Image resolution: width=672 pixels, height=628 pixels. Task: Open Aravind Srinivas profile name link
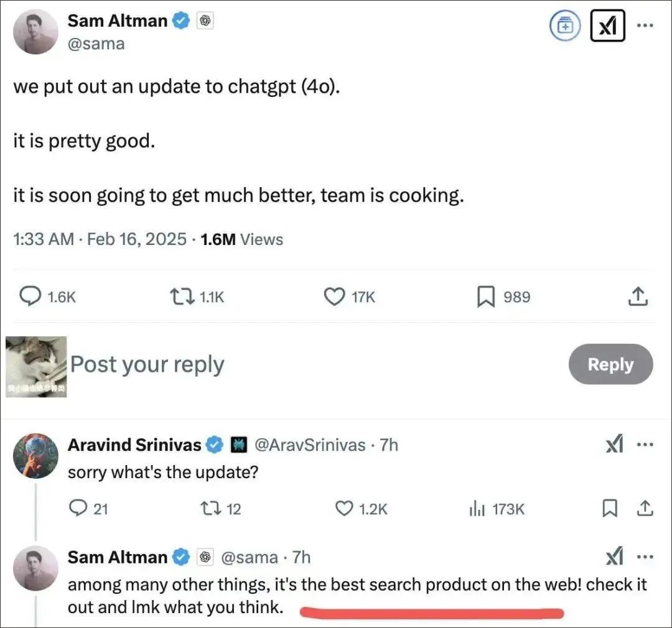click(x=134, y=445)
